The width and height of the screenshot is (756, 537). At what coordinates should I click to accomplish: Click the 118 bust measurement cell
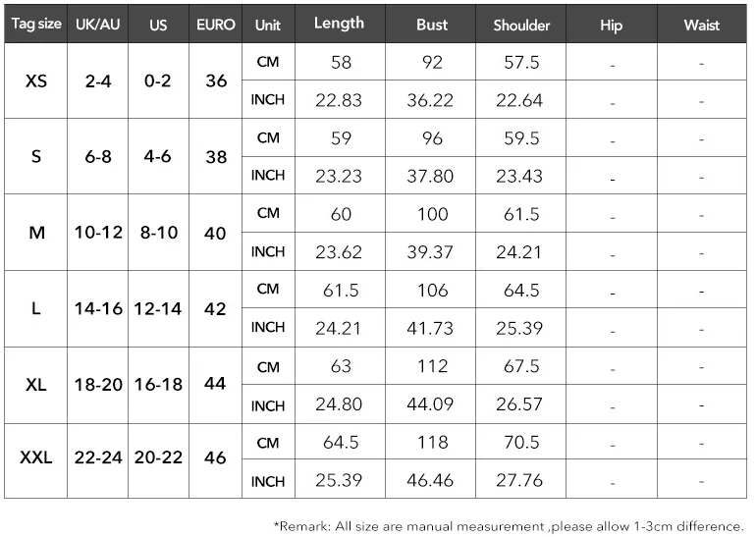[x=432, y=442]
